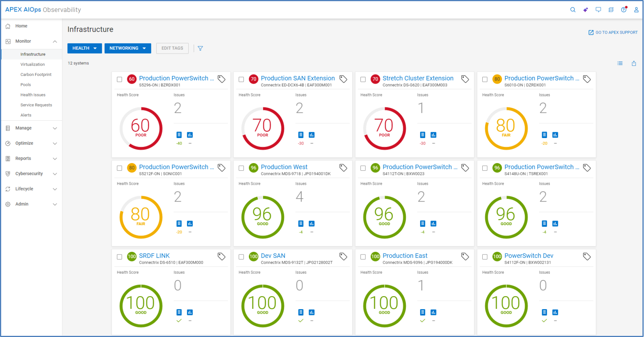Switch to list view icon
This screenshot has width=644, height=337.
[x=620, y=63]
